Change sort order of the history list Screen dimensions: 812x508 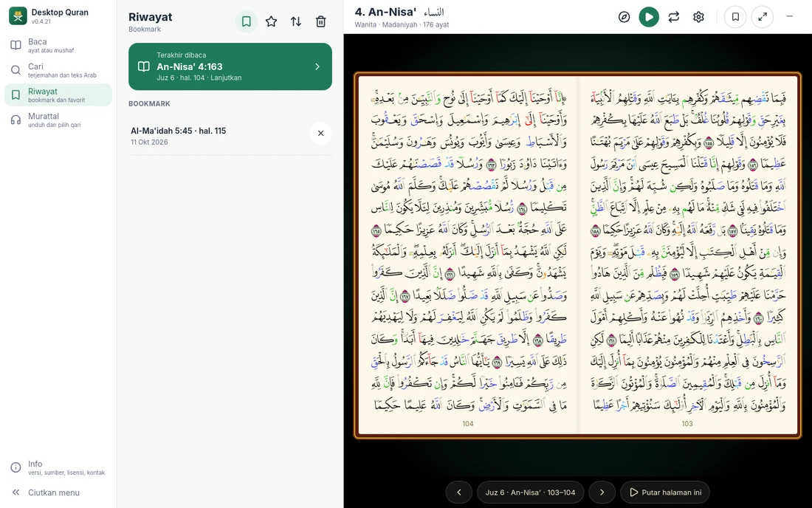click(296, 21)
